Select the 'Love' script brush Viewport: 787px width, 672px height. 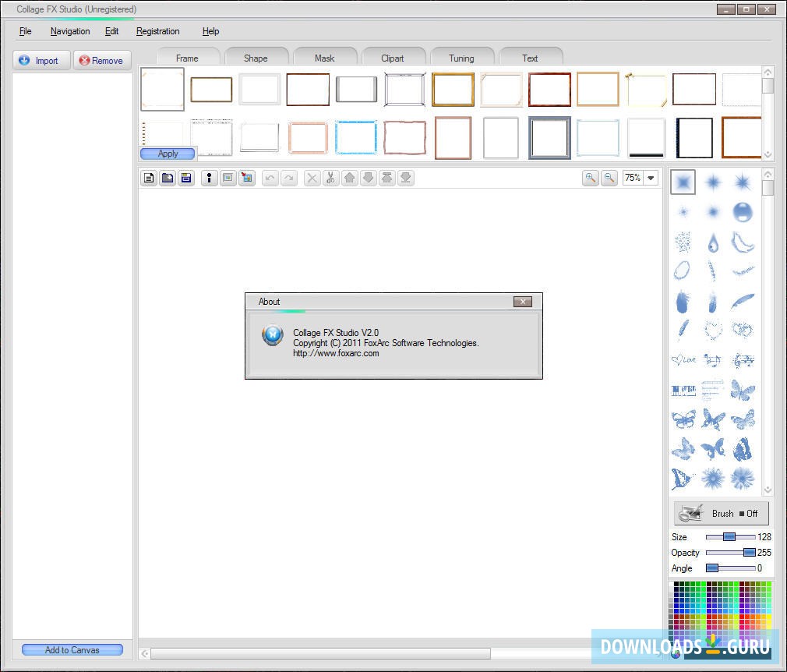(683, 359)
